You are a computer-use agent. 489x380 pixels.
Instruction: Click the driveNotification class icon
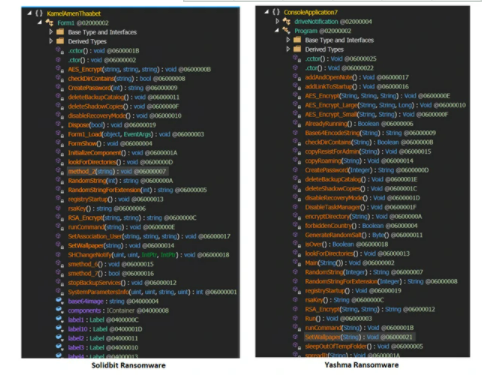tap(286, 21)
